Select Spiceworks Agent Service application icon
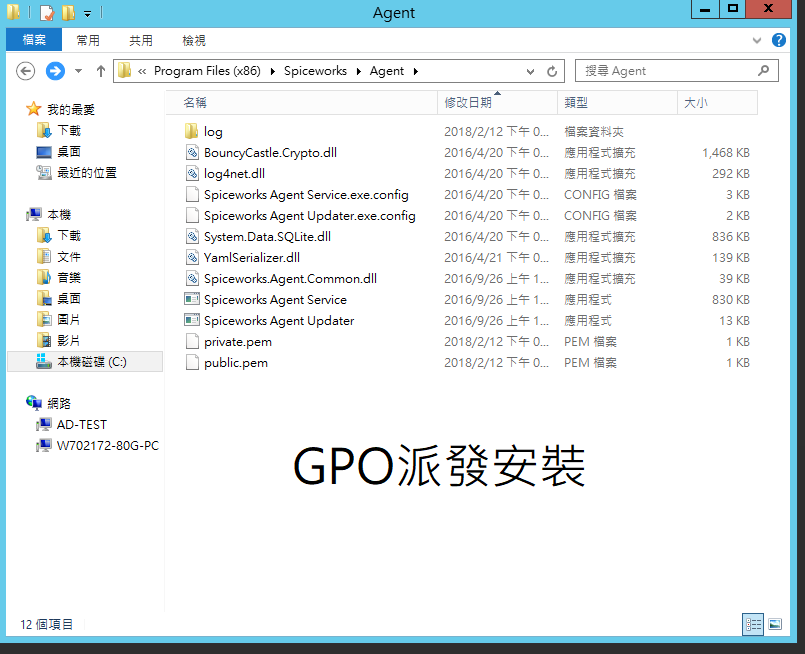Screen dimensions: 805x654 point(192,299)
